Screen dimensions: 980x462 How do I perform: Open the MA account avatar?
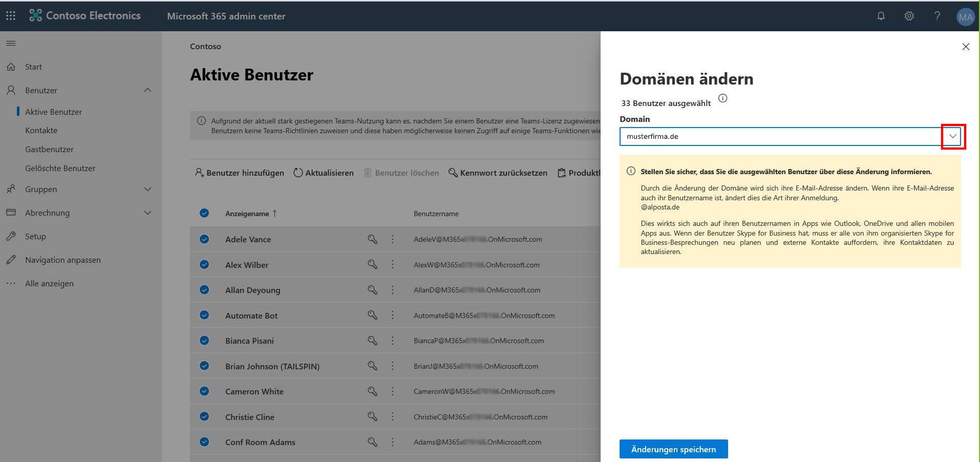point(965,17)
